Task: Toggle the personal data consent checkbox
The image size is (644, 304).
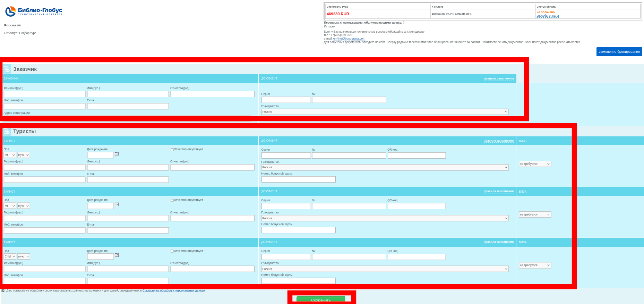Action: tap(3, 291)
